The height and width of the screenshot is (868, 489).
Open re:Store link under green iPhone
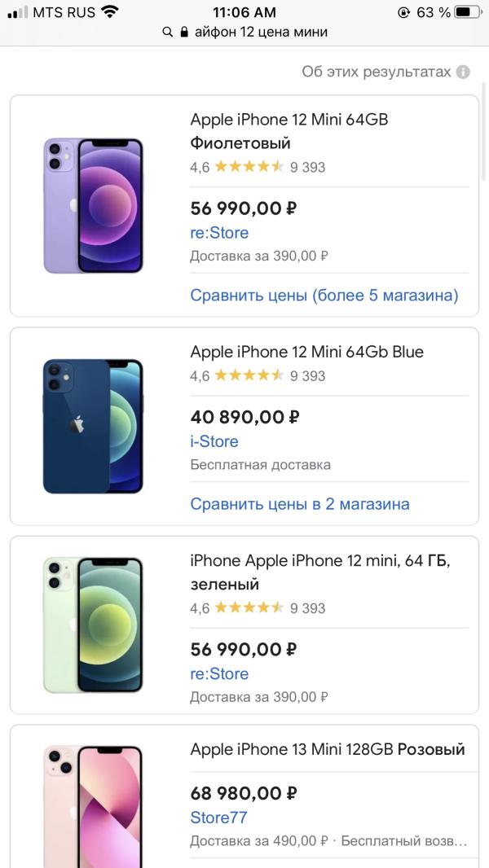(219, 673)
